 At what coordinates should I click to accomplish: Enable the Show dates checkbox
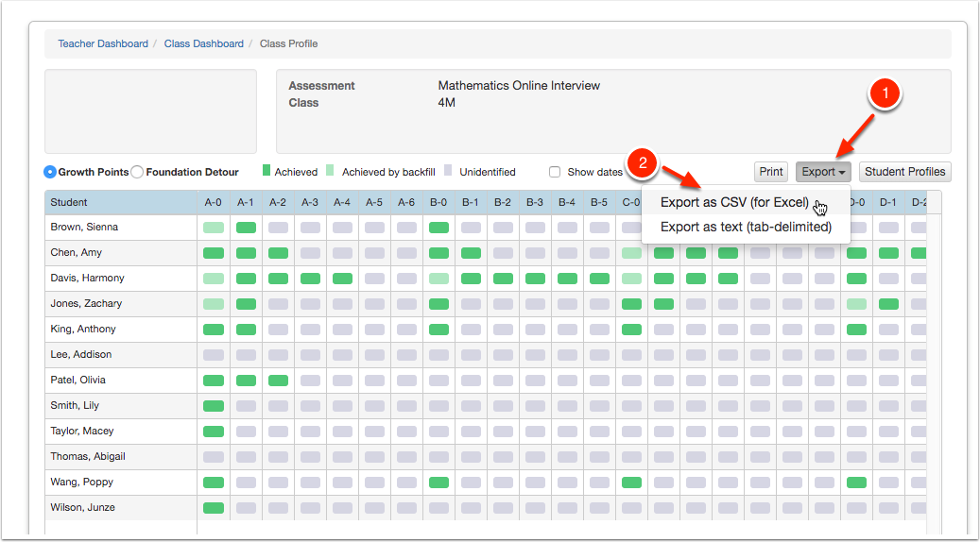555,172
